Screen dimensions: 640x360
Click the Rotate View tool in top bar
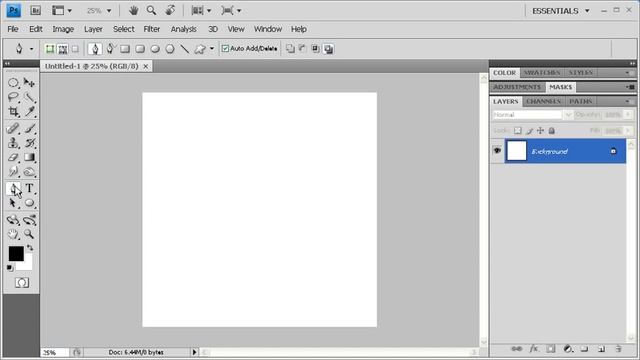[170, 10]
